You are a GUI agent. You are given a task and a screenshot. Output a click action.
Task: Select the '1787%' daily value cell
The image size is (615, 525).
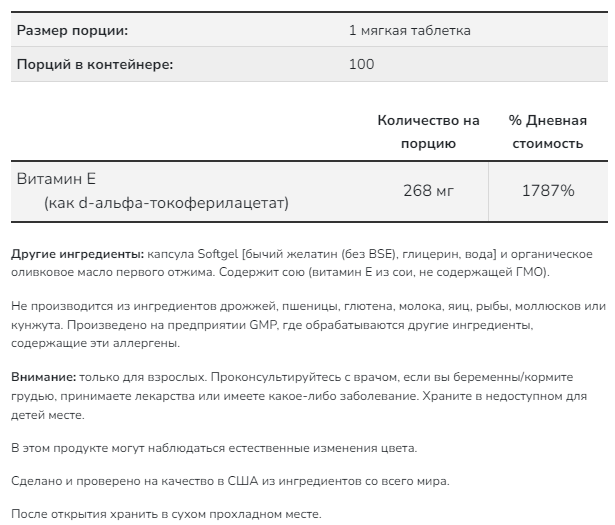(548, 191)
